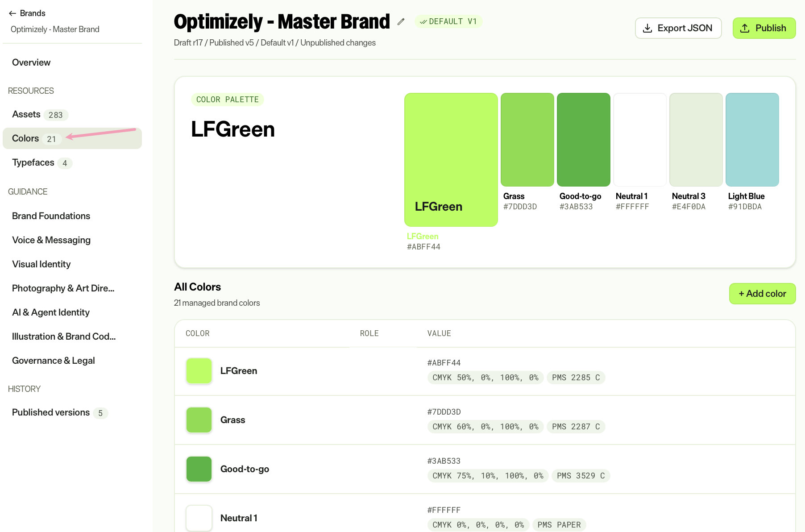The width and height of the screenshot is (805, 532).
Task: Select the Neutral 3 palette swatch
Action: coord(696,140)
